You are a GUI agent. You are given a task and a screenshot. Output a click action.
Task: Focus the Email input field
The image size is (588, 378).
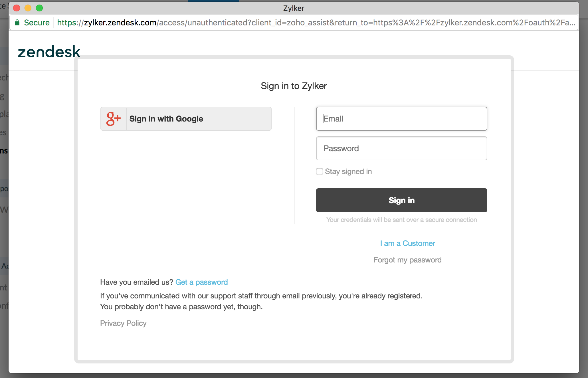tap(401, 119)
